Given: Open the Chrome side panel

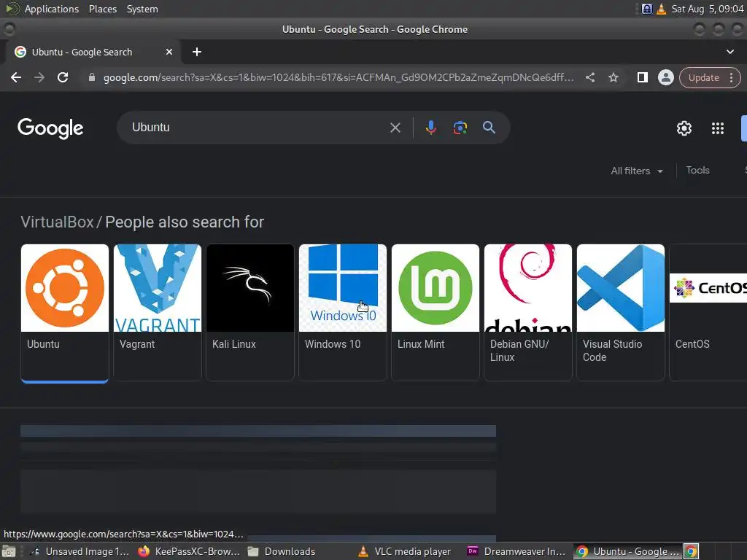Looking at the screenshot, I should 642,77.
